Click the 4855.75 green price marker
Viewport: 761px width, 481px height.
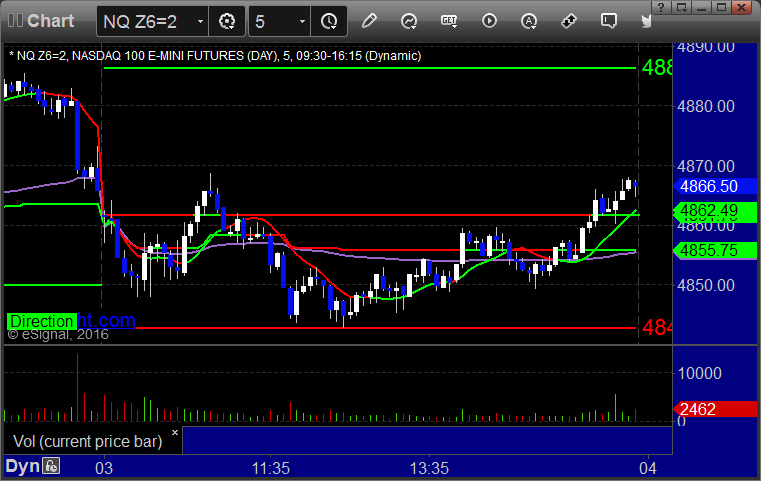pyautogui.click(x=715, y=250)
